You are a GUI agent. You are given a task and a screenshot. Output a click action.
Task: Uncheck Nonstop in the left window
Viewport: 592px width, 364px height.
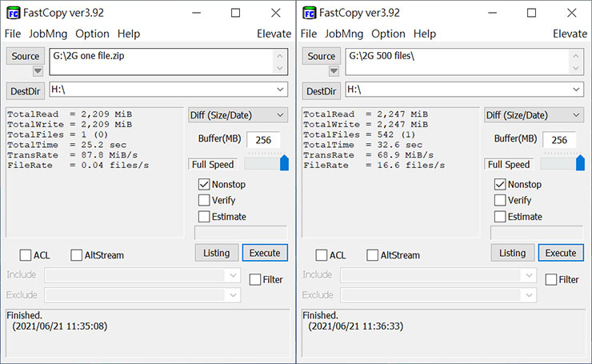(205, 185)
